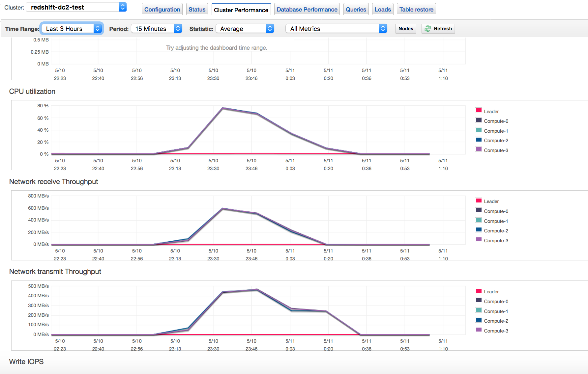The height and width of the screenshot is (374, 588).
Task: Switch to the Configuration tab
Action: 162,10
